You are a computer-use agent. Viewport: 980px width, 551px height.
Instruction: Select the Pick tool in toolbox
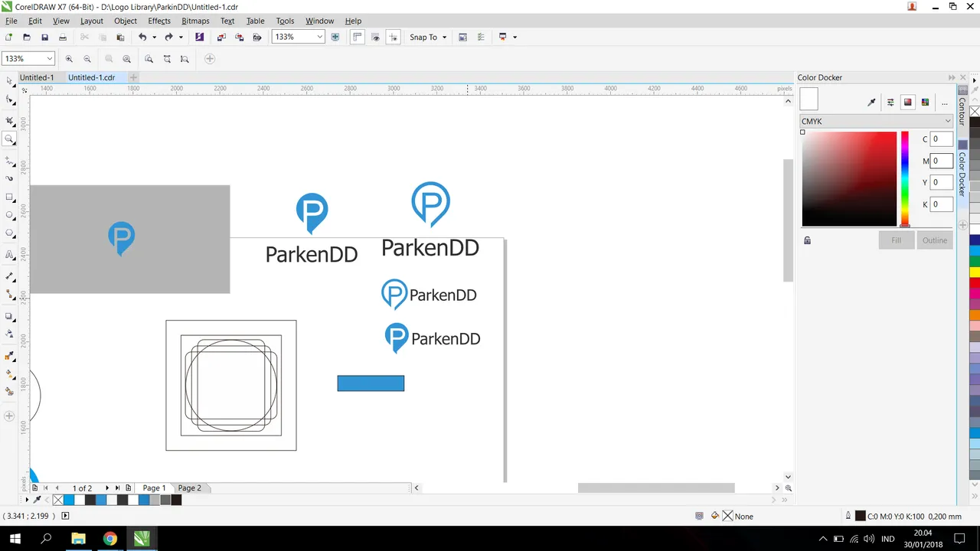[x=9, y=80]
